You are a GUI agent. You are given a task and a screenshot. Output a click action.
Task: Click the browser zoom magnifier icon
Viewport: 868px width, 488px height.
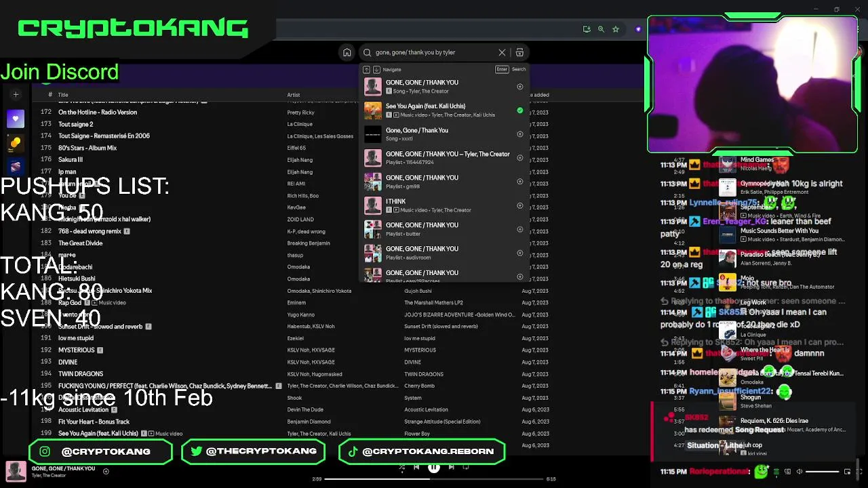[601, 29]
